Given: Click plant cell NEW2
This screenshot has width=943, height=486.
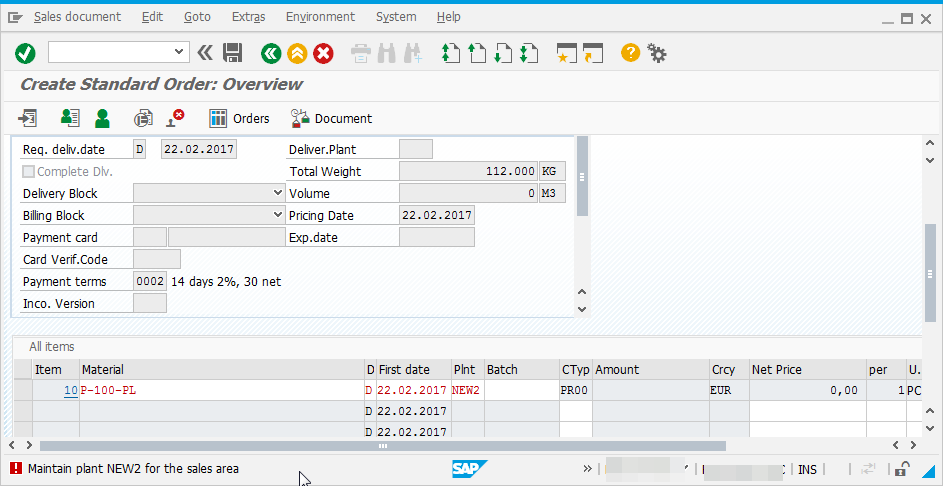Looking at the screenshot, I should (467, 390).
